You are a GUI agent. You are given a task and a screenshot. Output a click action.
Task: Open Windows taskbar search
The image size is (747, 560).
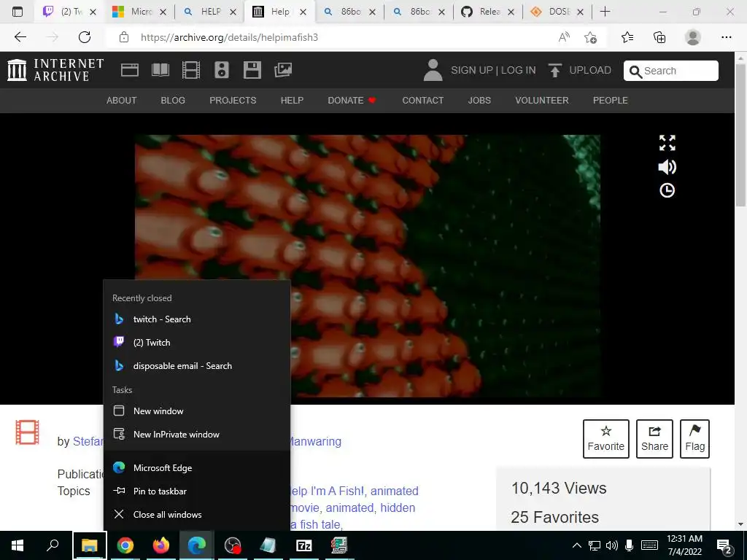tap(53, 545)
